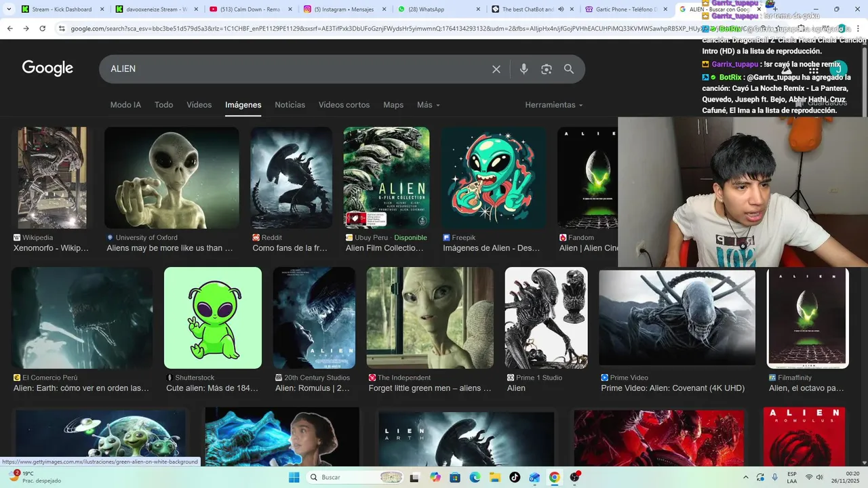Open the Reddit xenomorph image result

(x=292, y=178)
